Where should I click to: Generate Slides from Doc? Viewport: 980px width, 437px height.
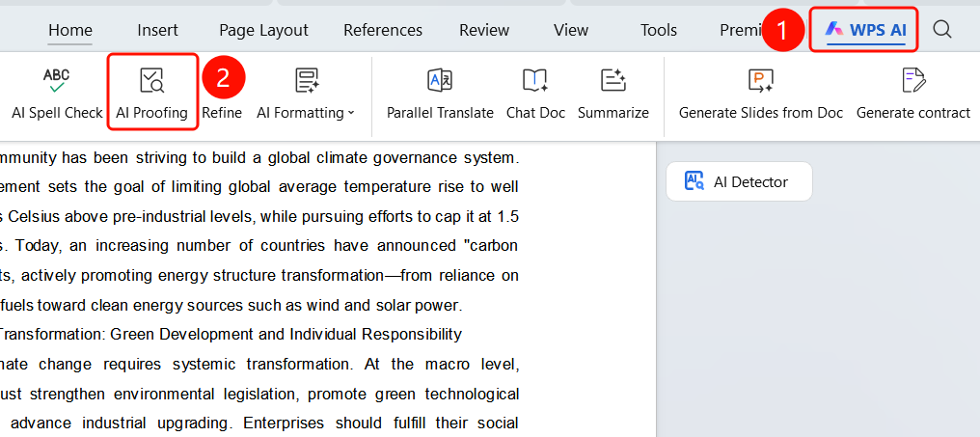[761, 94]
